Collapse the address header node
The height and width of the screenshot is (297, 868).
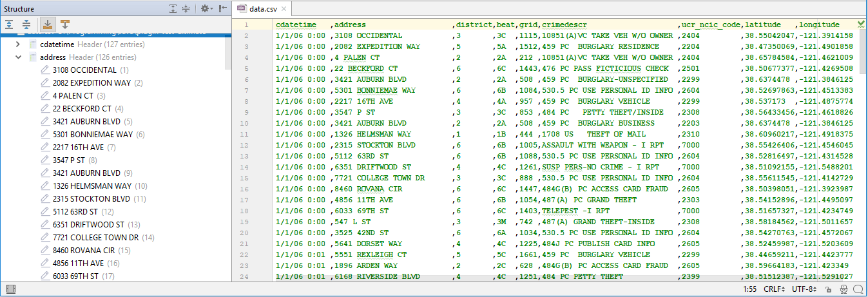pyautogui.click(x=18, y=57)
